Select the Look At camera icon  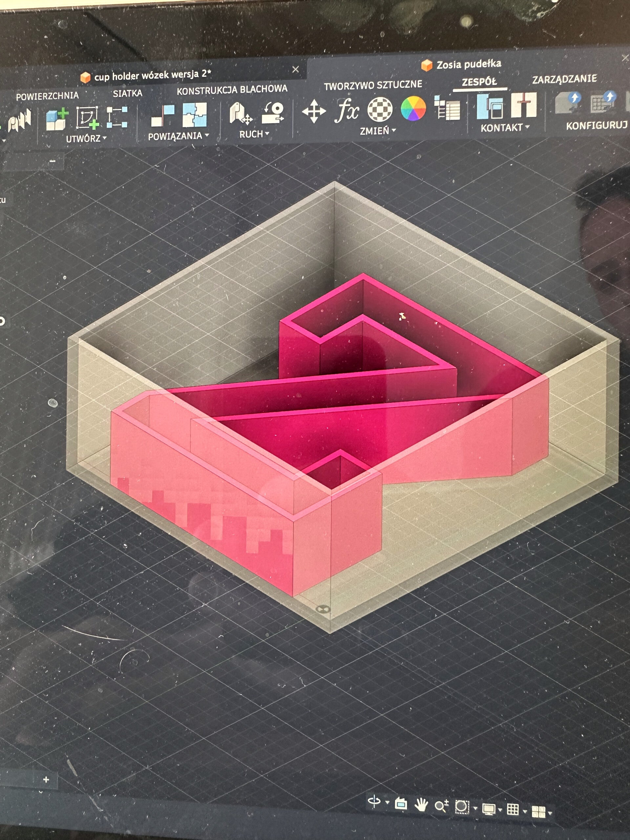tap(401, 804)
